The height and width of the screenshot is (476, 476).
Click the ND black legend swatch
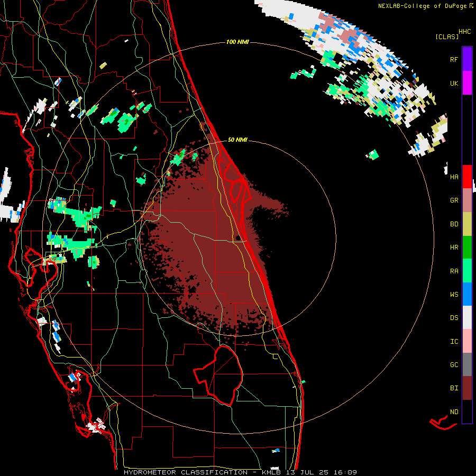467,411
